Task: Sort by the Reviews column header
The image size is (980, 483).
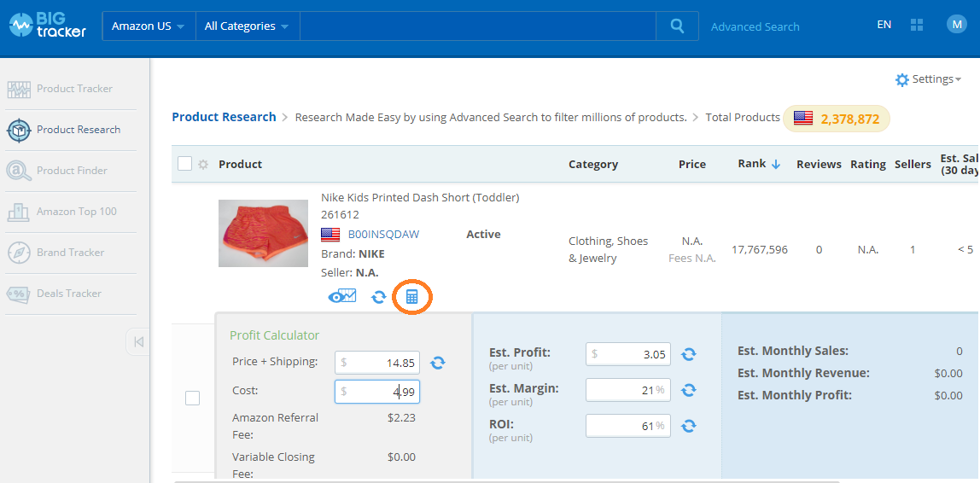Action: coord(819,165)
